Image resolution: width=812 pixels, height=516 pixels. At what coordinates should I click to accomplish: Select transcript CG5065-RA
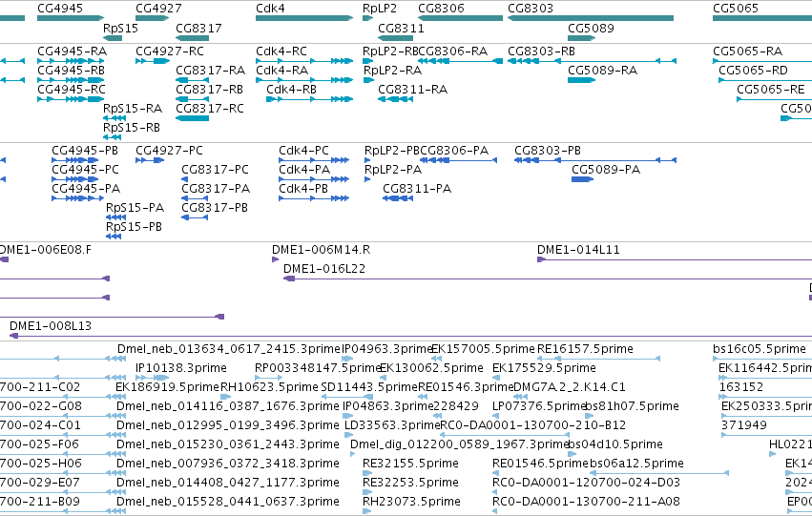click(x=762, y=61)
